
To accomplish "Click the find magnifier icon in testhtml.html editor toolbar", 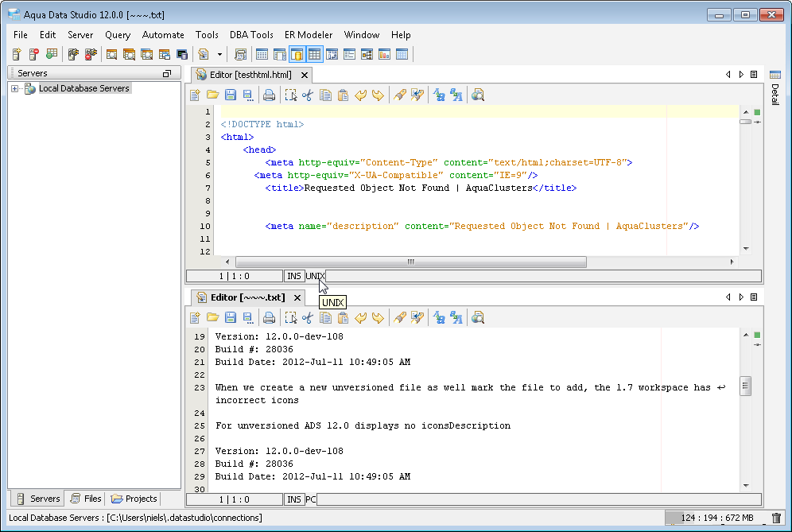I will point(478,95).
